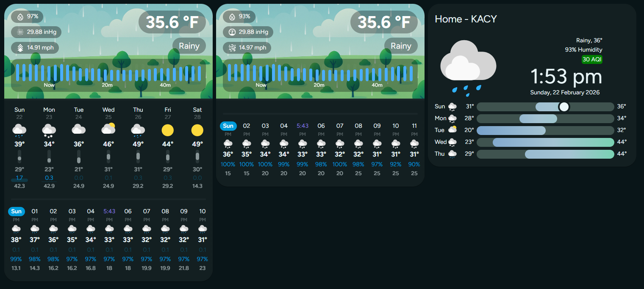Click the Rainy, 36° text
Screen dimensions: 644x289
click(x=589, y=40)
